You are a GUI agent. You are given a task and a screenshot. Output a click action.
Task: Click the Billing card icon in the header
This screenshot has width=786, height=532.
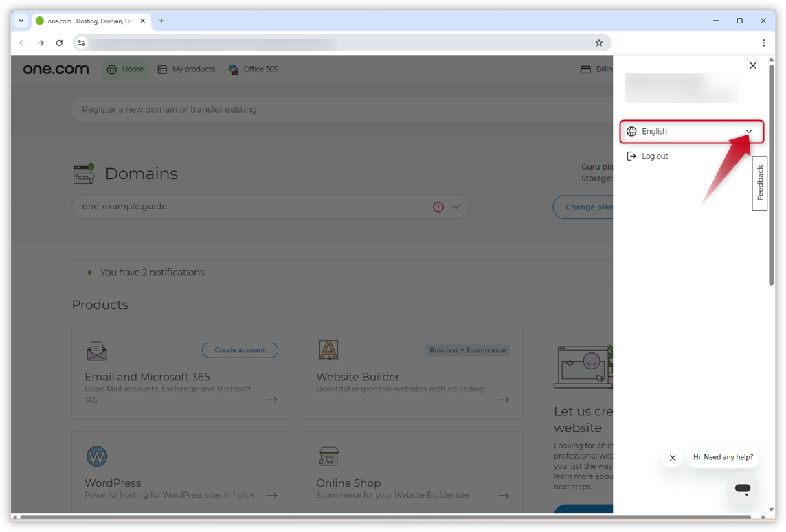pos(585,69)
